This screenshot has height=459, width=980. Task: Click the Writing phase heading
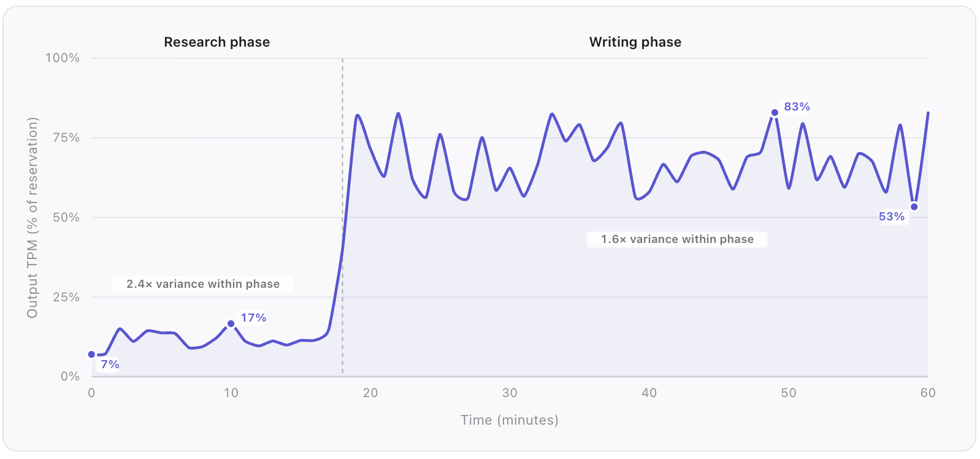(x=635, y=42)
